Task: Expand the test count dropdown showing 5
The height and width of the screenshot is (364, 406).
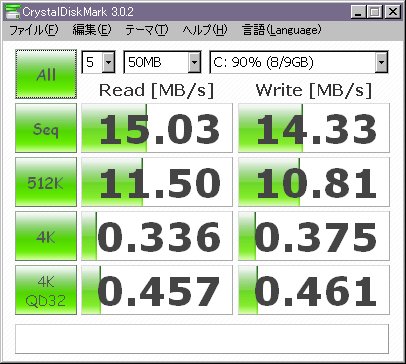Action: 108,62
